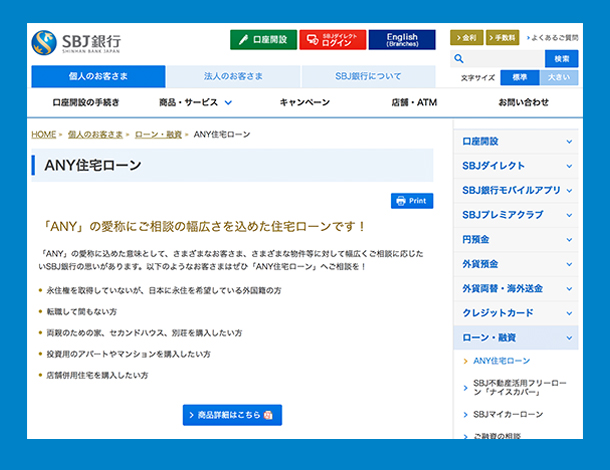
Task: Click the SBJ Bank logo
Action: 76,42
